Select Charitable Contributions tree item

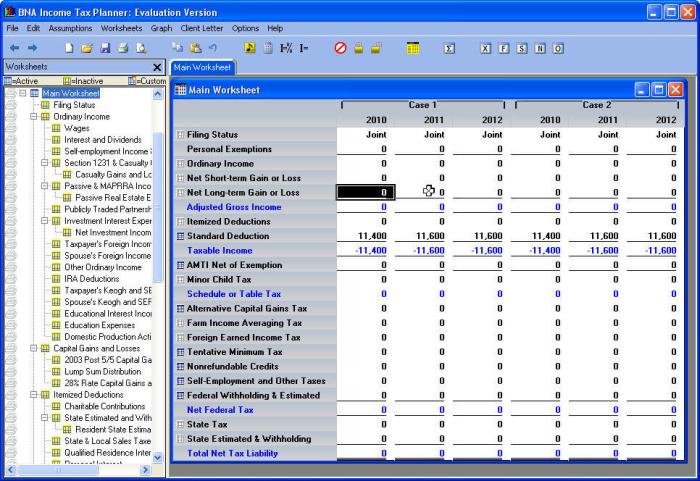tap(104, 406)
